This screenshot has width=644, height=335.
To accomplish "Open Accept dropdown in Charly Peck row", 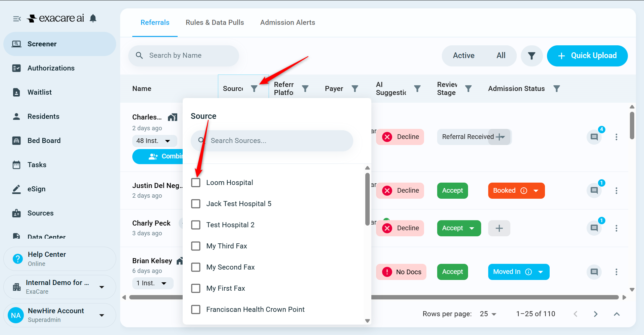I will click(472, 228).
